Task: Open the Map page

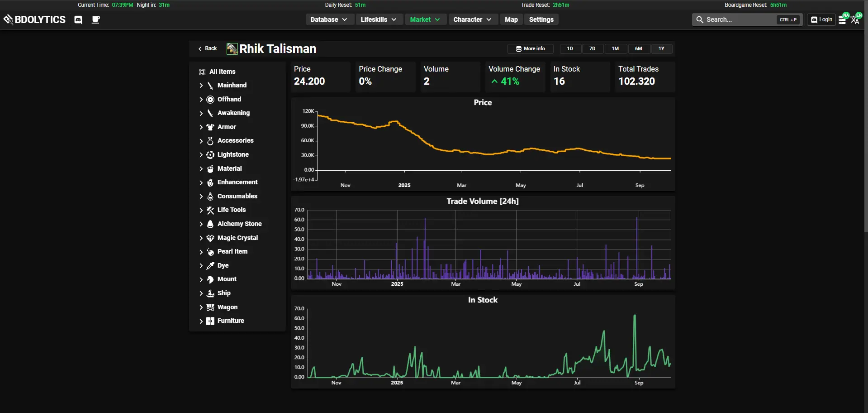Action: tap(511, 19)
